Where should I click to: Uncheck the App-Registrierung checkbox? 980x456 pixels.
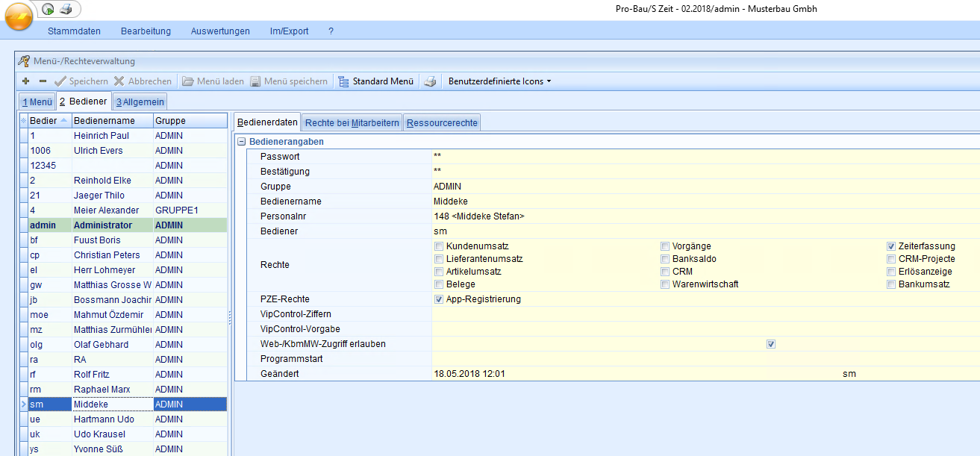439,299
